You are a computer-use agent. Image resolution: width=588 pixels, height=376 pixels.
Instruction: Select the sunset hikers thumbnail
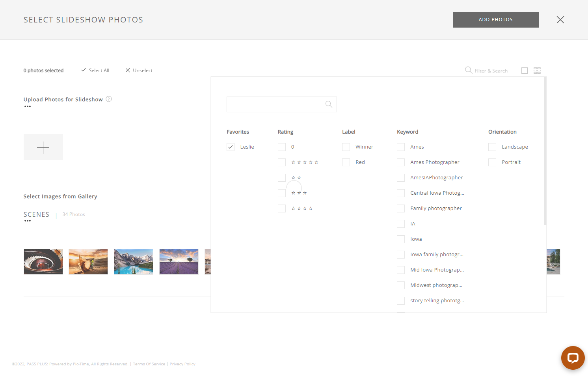[x=88, y=262]
